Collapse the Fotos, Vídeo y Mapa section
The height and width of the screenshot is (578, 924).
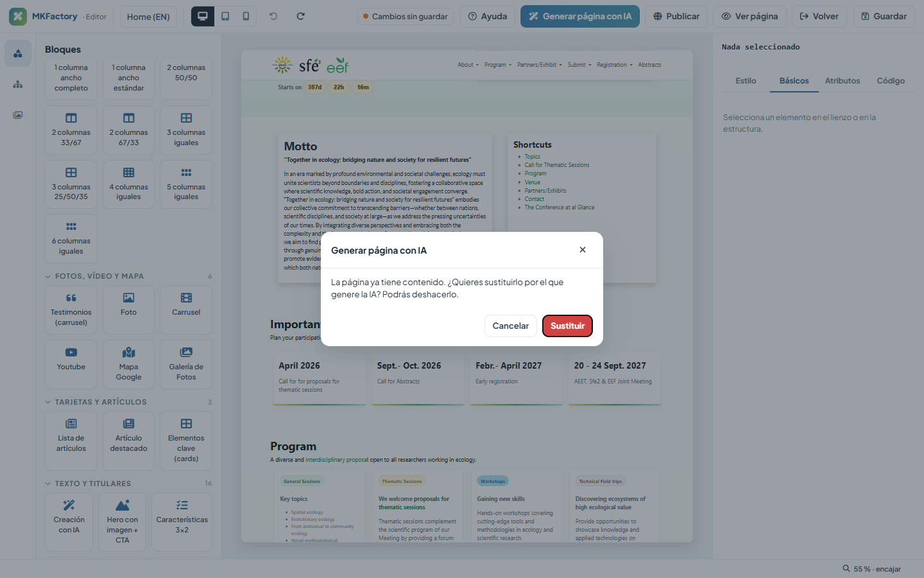coord(128,276)
